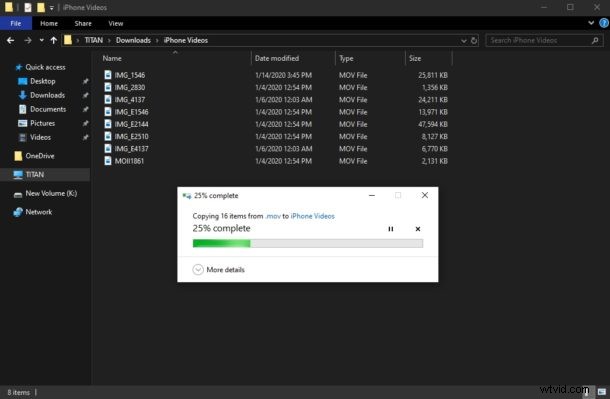The image size is (610, 399).
Task: Sort files by Type column
Action: 346,58
